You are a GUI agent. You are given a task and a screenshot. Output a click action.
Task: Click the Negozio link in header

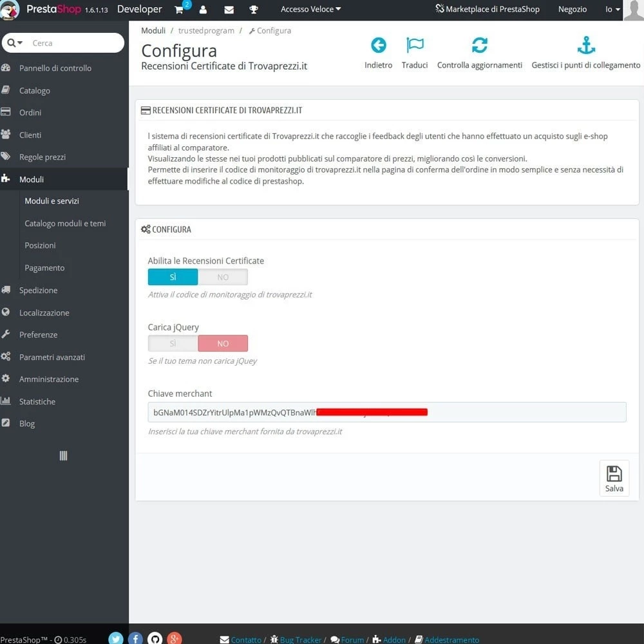pos(572,9)
